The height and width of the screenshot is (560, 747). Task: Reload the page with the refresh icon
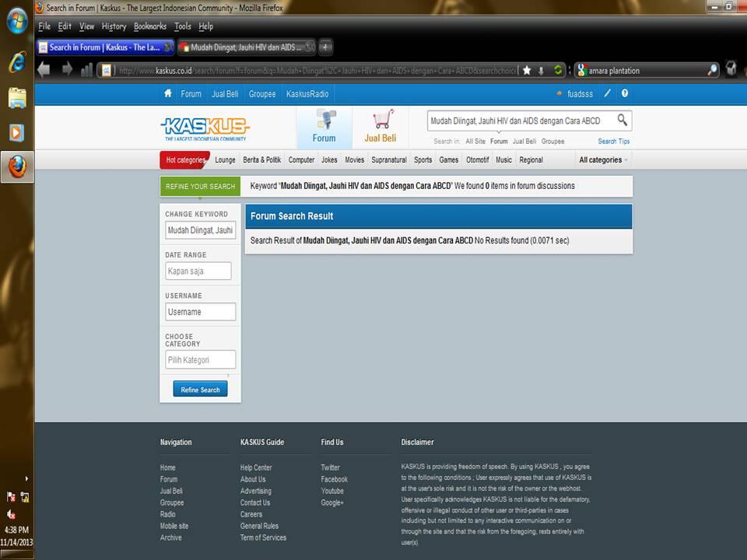557,71
